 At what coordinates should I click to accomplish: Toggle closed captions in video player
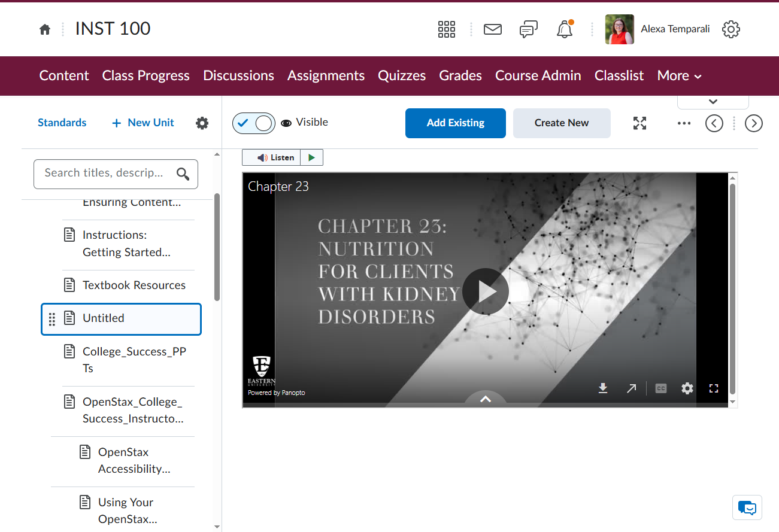pos(661,388)
